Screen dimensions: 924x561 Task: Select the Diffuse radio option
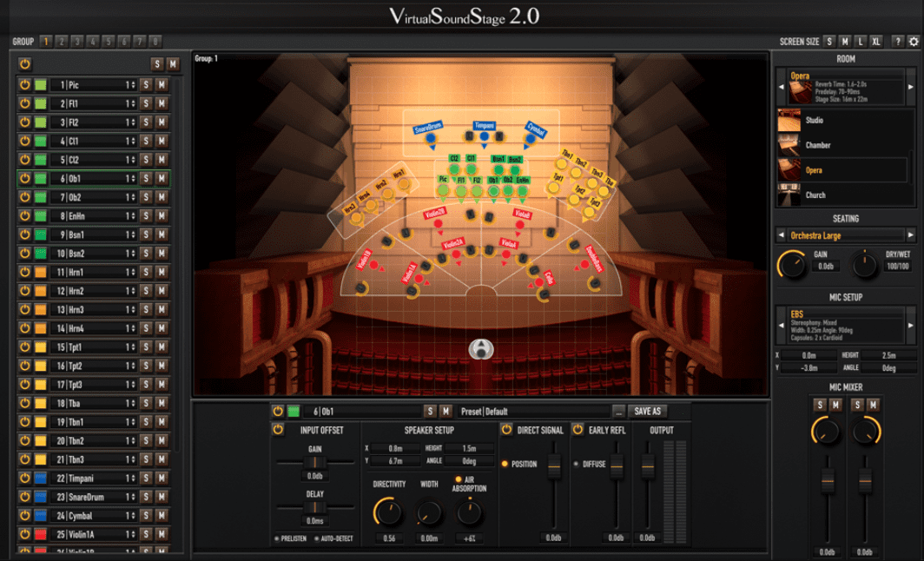coord(577,464)
